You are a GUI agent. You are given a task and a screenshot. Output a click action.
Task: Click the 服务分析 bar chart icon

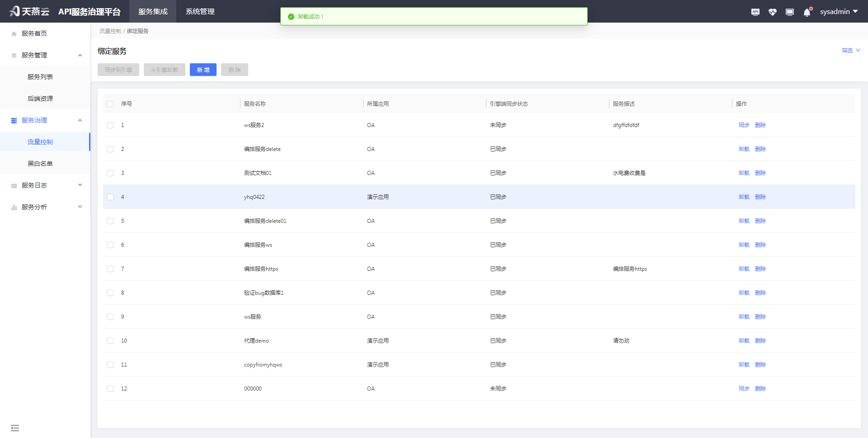click(14, 207)
